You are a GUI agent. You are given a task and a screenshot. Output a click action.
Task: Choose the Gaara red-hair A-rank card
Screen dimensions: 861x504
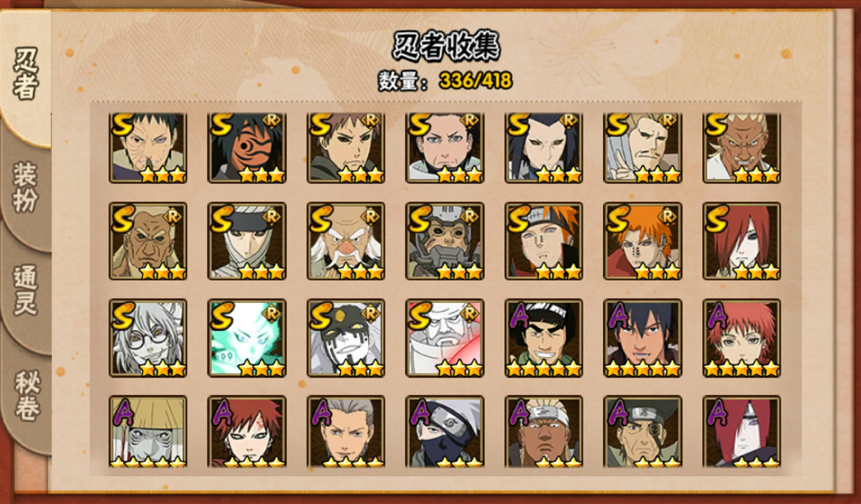tap(246, 432)
